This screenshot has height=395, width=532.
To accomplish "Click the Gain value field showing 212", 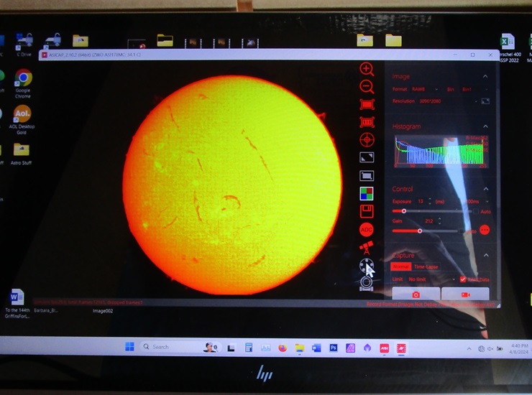I will pyautogui.click(x=429, y=221).
